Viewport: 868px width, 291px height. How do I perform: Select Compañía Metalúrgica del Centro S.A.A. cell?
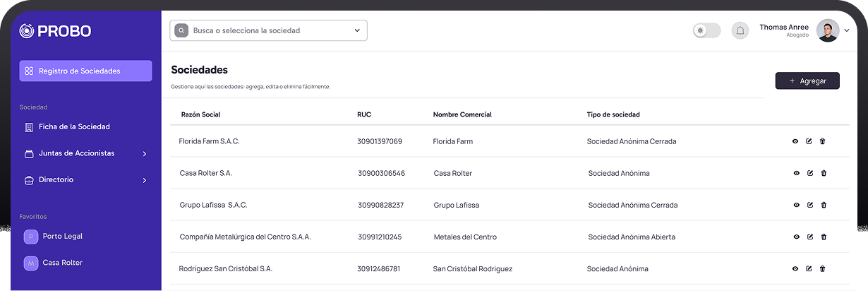[245, 237]
